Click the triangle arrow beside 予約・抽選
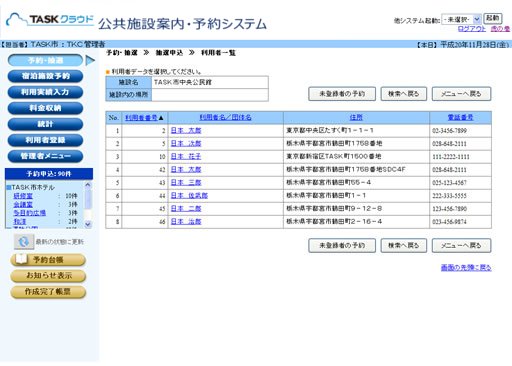Screen dimensions: 512x366 (x=90, y=60)
